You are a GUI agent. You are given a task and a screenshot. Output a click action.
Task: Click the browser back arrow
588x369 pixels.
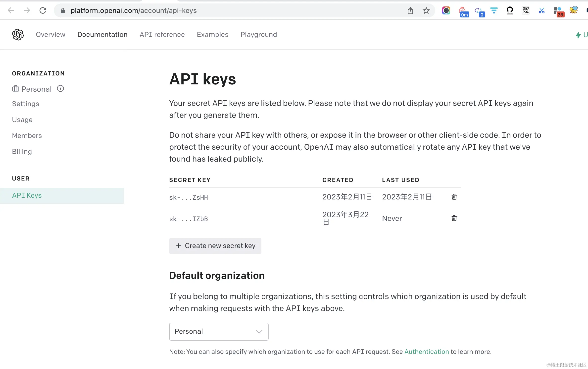tap(11, 10)
